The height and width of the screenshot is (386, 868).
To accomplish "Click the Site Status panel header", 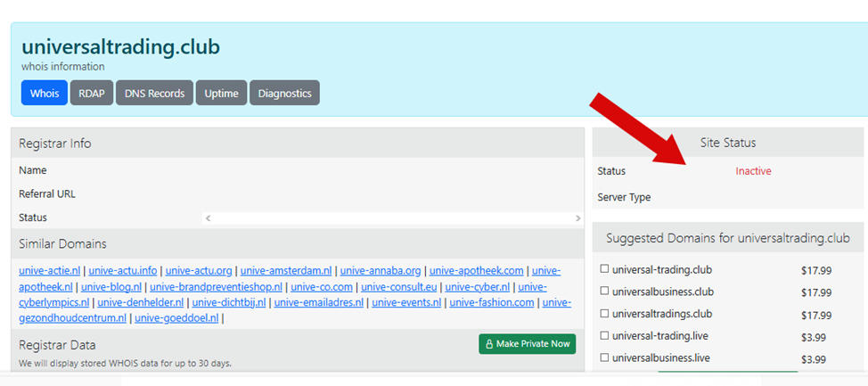I will (728, 143).
